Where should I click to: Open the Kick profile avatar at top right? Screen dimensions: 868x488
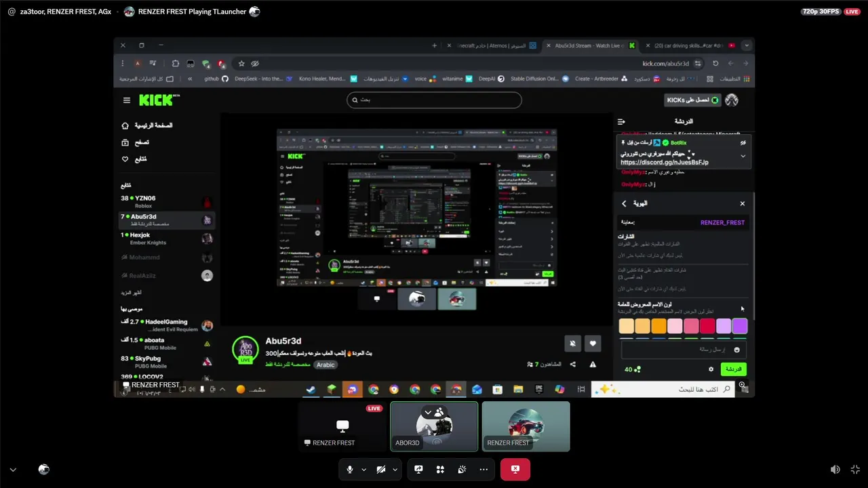click(732, 100)
